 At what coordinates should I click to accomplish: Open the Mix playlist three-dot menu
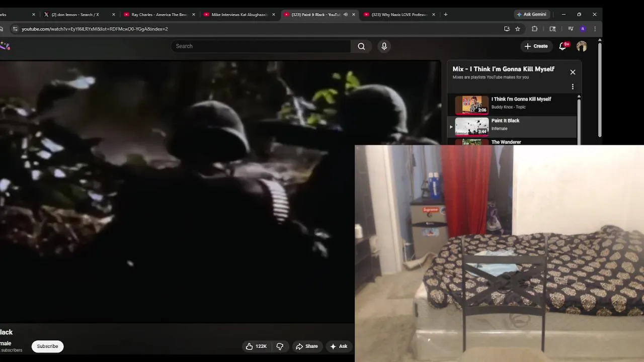tap(573, 87)
